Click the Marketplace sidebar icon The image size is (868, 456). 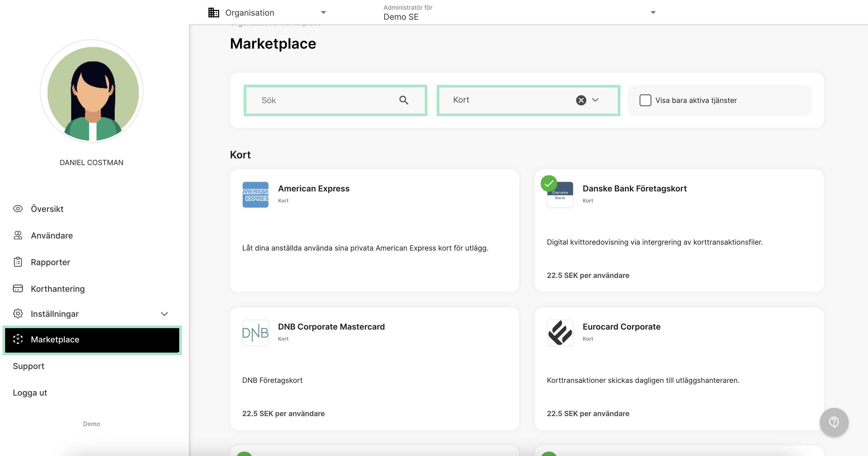[x=18, y=339]
